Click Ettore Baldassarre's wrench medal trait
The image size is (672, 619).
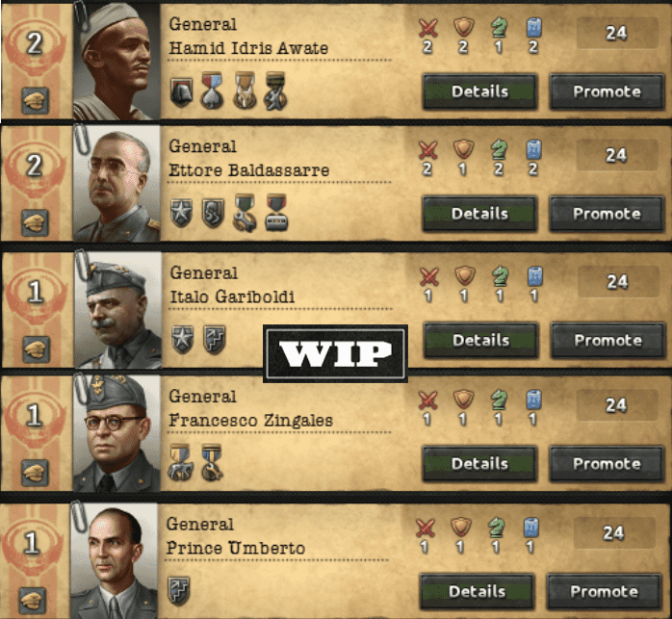tap(245, 213)
